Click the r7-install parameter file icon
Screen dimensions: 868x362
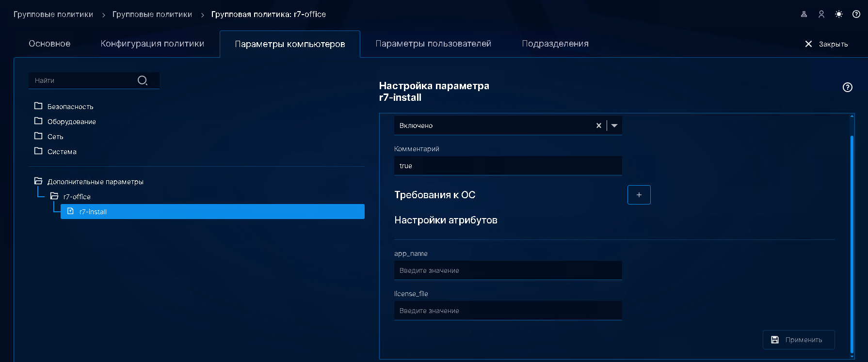(x=70, y=211)
